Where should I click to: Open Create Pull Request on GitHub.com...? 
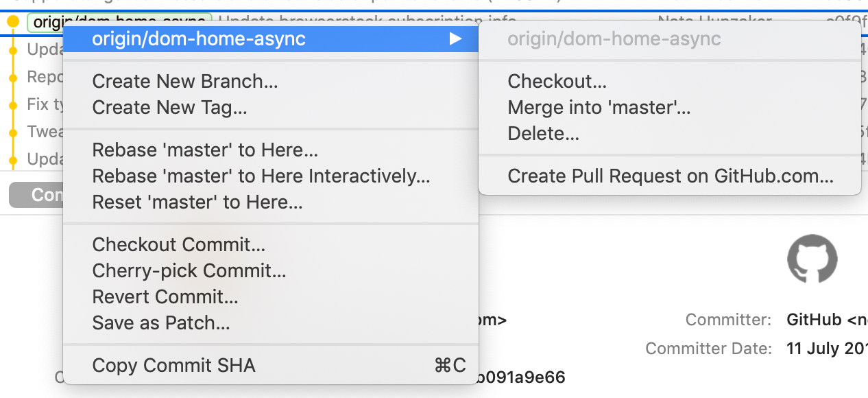(669, 176)
